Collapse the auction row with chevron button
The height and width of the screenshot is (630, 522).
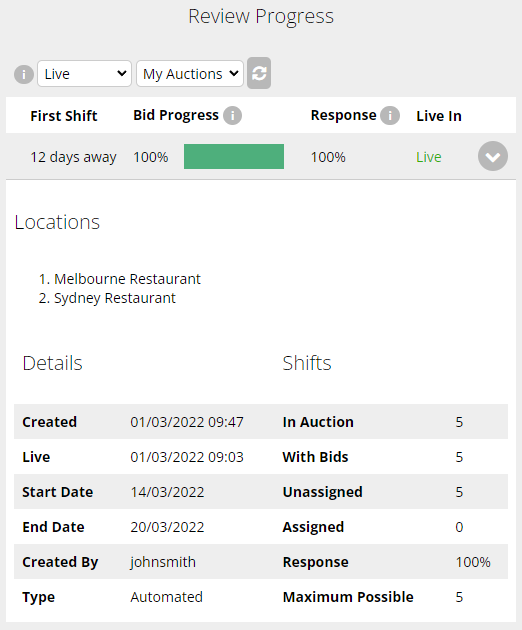click(x=493, y=156)
